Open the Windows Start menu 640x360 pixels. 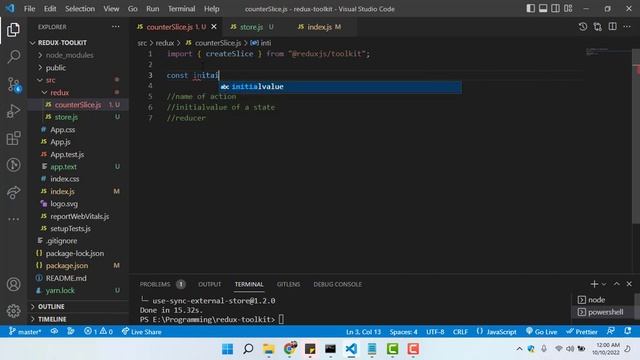coord(227,349)
